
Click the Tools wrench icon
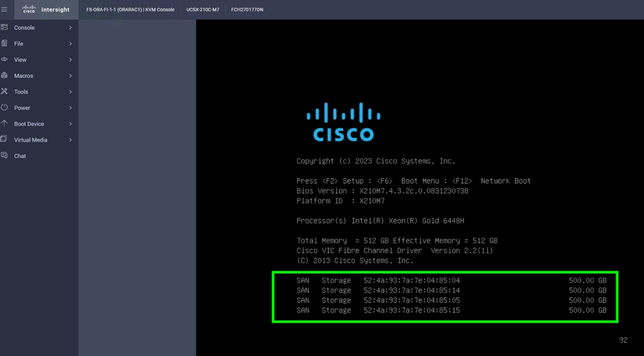4,91
